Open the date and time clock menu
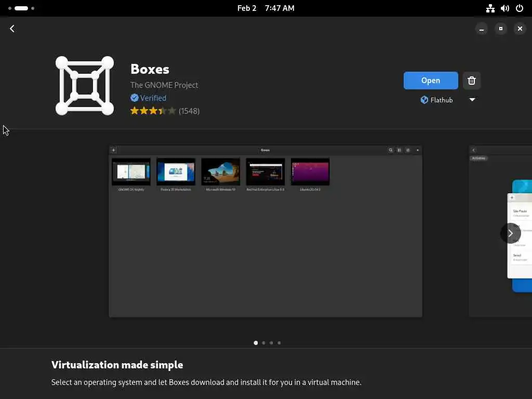This screenshot has height=399, width=532. click(265, 8)
